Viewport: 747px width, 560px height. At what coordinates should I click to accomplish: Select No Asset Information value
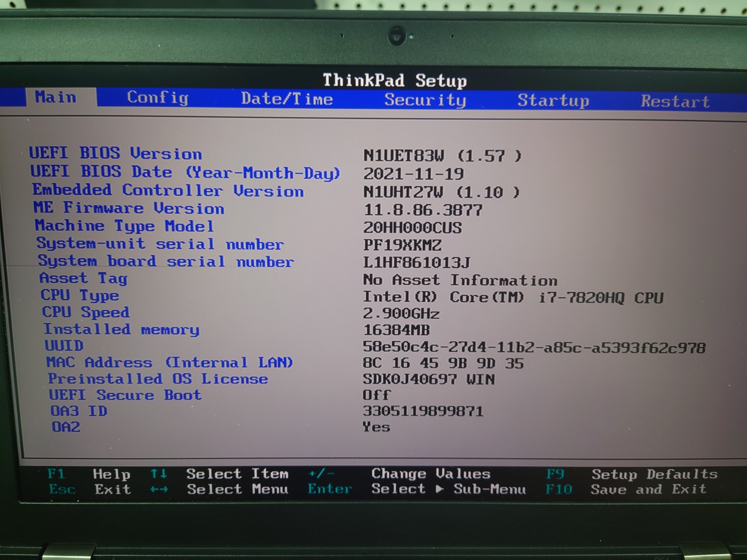460,280
